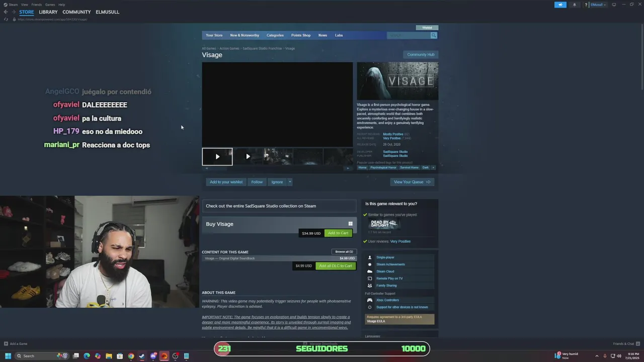Click Add a Game at the bottom left

click(x=16, y=344)
